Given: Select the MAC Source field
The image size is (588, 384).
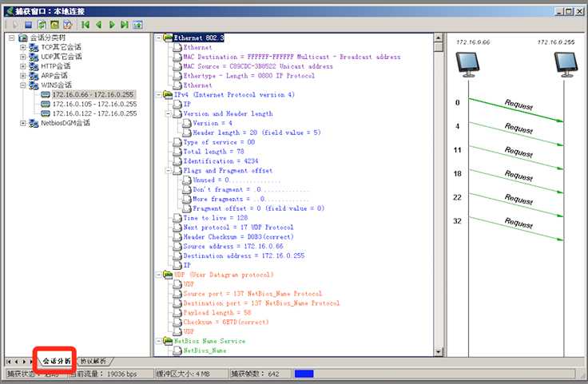Looking at the screenshot, I should [258, 66].
